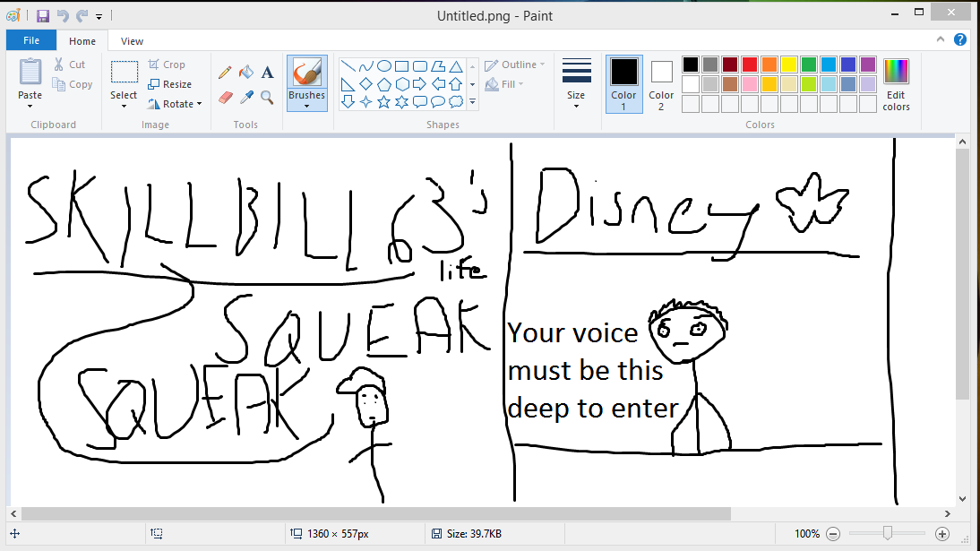The height and width of the screenshot is (551, 980).
Task: Open the Paste dropdown arrow
Action: (30, 107)
